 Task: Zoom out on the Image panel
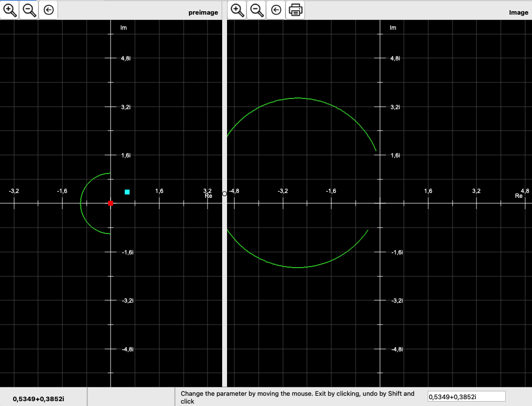[257, 10]
